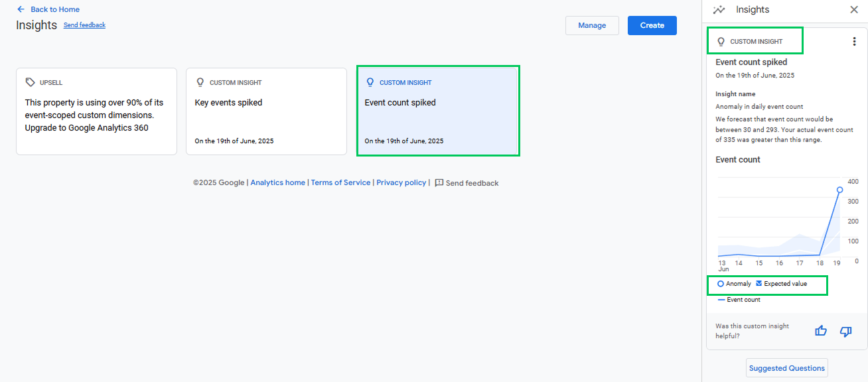Click the lightbulb icon on Event count spiked card

(x=370, y=82)
